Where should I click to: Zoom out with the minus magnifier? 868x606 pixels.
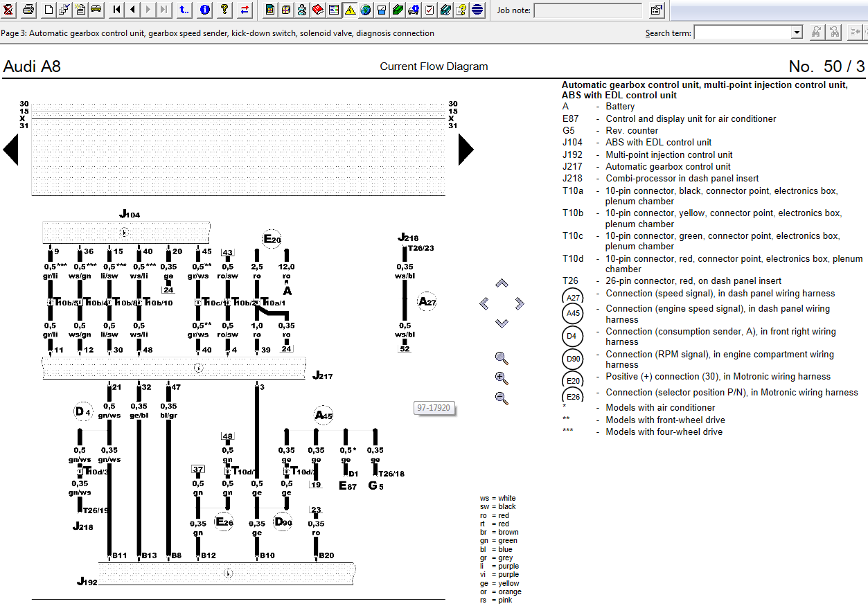click(502, 398)
